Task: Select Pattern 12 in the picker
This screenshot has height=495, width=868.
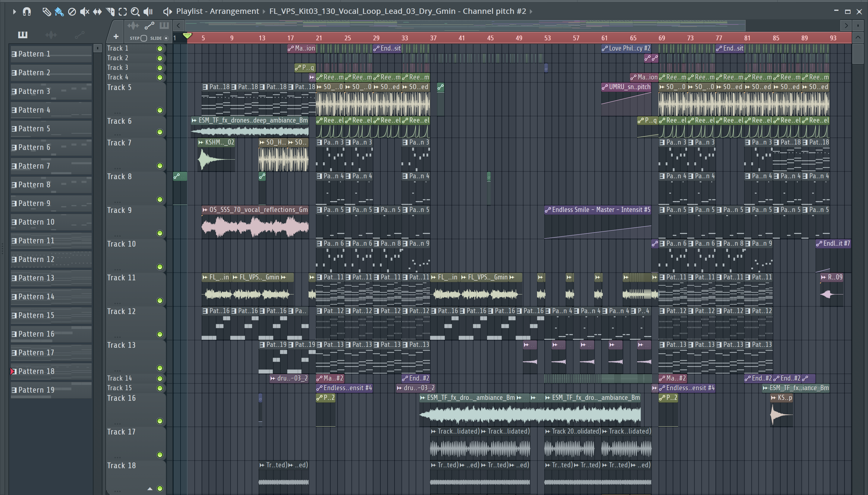Action: [x=51, y=260]
